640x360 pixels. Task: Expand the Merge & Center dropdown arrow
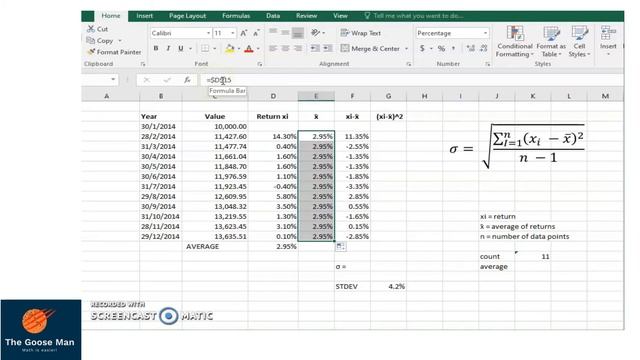pos(407,49)
